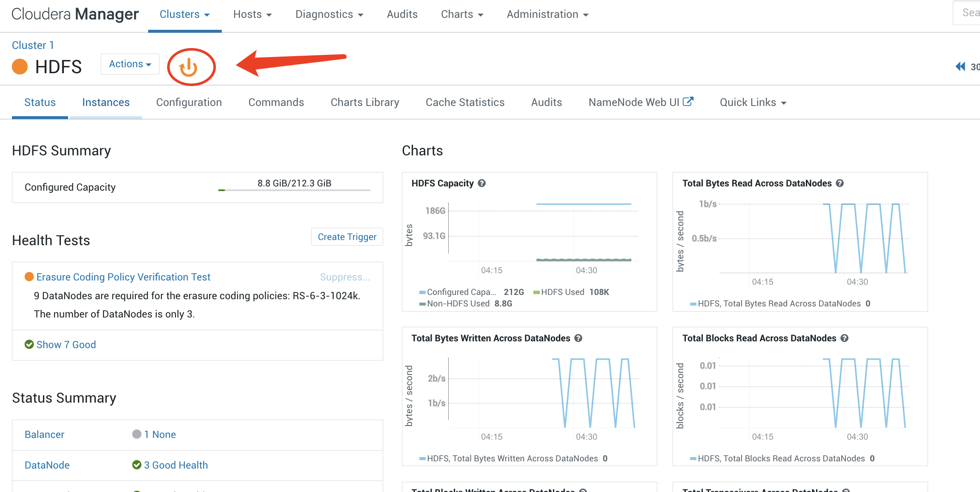Open the DataNode role link
The image size is (980, 492).
point(47,465)
